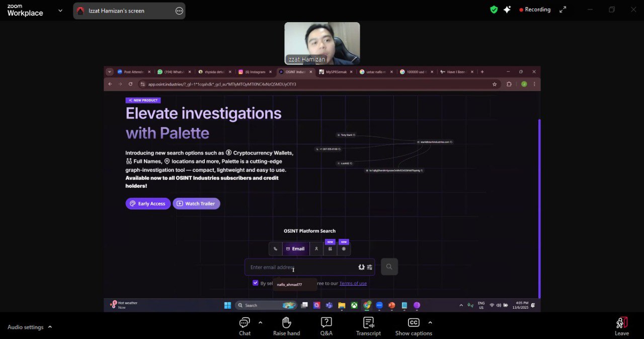Uncheck the terms agreement checkbox

[256, 283]
